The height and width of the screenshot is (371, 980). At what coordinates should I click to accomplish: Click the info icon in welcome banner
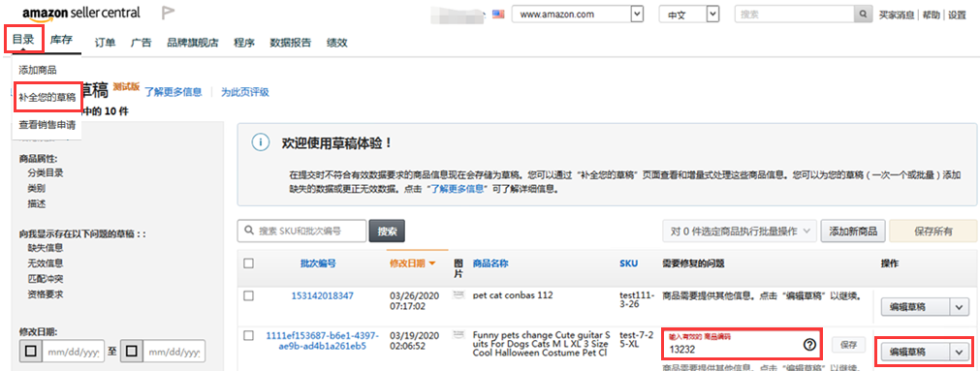(x=260, y=142)
